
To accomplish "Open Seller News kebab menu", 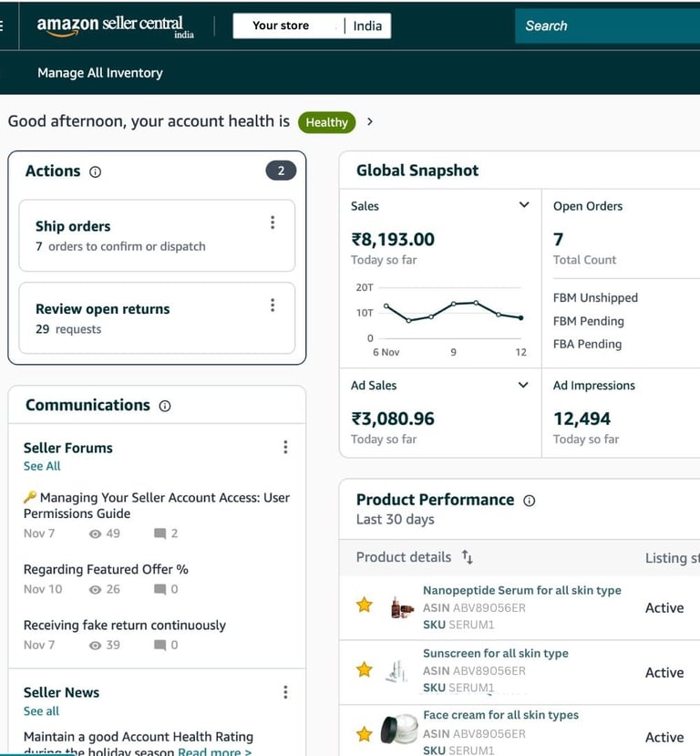I will tap(285, 692).
